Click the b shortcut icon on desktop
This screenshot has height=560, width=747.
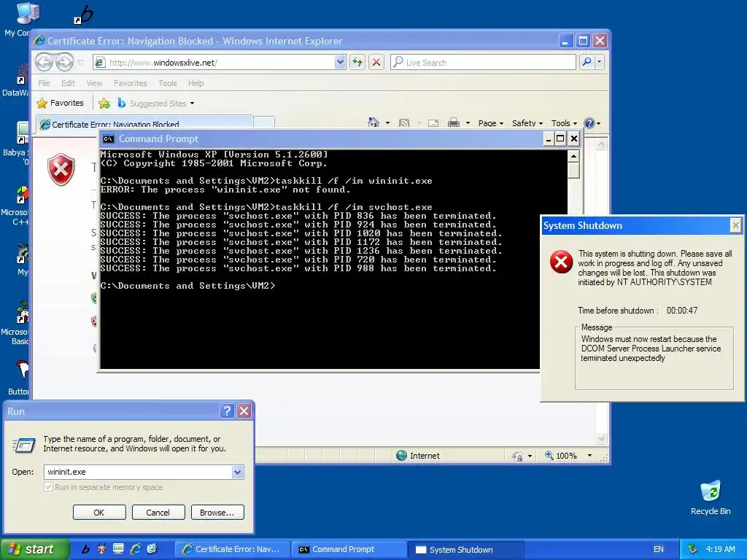pyautogui.click(x=84, y=15)
